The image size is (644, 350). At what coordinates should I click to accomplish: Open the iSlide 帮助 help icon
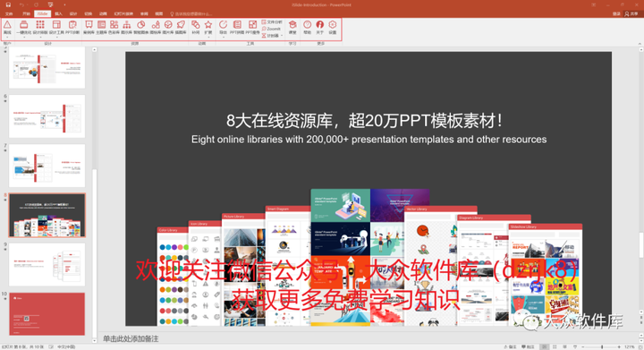pos(307,27)
